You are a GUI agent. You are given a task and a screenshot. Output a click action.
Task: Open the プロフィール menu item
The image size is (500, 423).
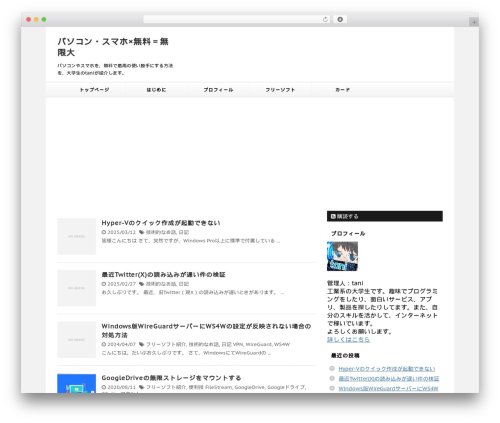(218, 90)
